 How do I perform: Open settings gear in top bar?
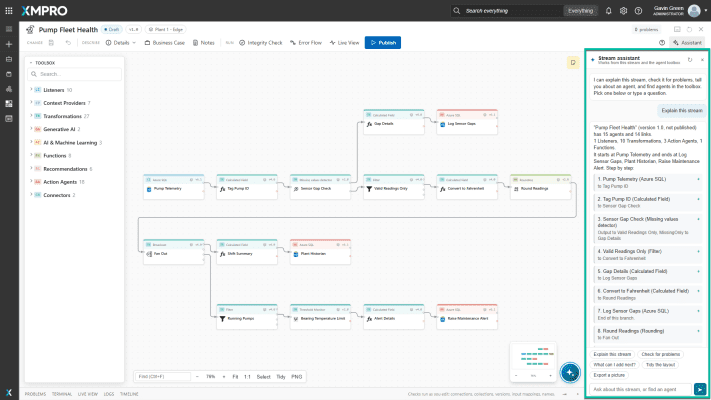pyautogui.click(x=623, y=11)
